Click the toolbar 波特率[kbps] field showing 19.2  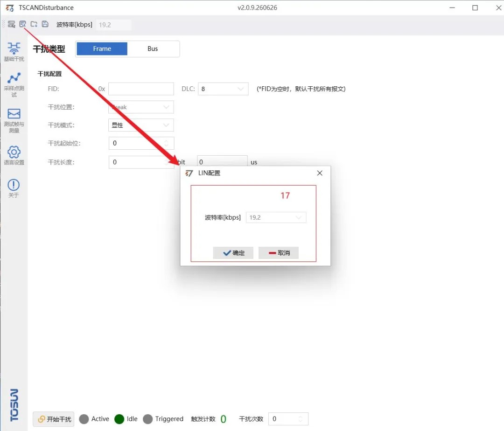point(113,25)
